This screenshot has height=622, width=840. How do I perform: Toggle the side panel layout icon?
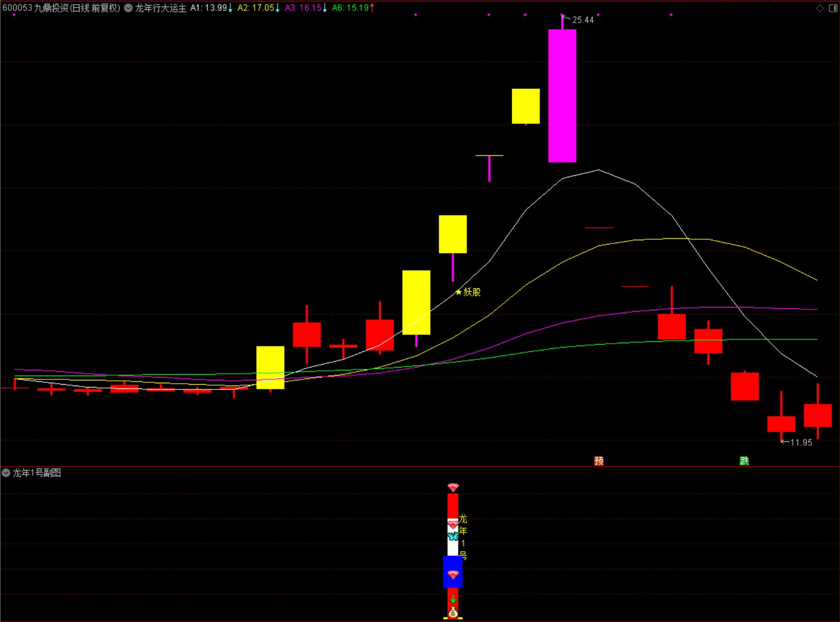pyautogui.click(x=833, y=8)
